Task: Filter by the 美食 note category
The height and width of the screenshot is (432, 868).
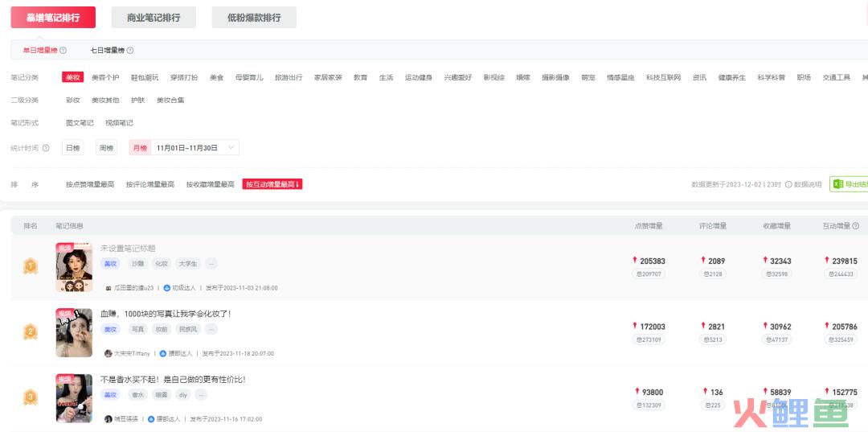Action: tap(217, 78)
